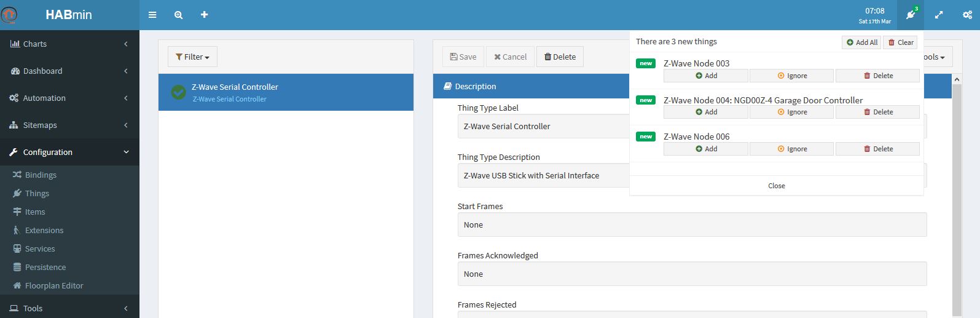Click the HABmin logo icon

[x=10, y=15]
